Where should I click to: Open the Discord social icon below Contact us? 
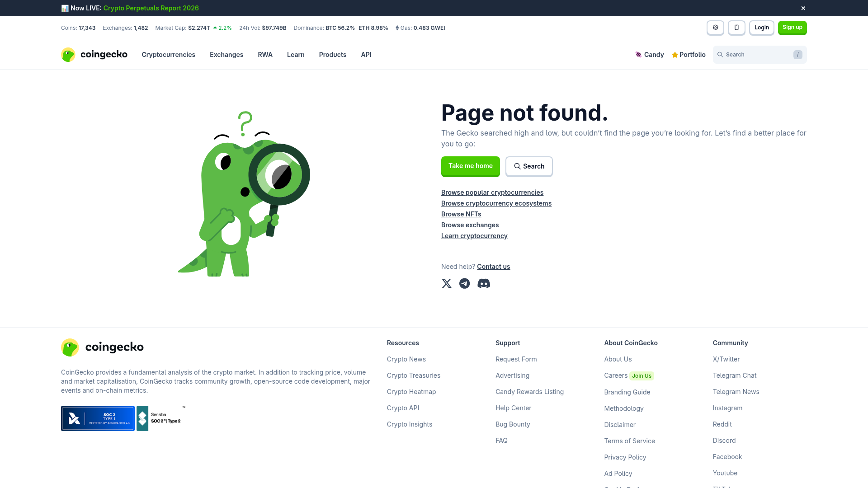(x=484, y=283)
